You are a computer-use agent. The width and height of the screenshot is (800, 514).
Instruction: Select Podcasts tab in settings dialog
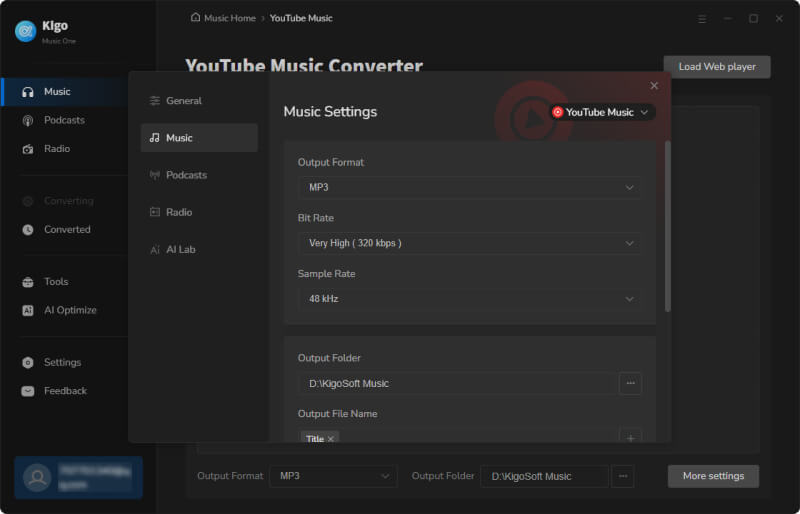[x=199, y=175]
